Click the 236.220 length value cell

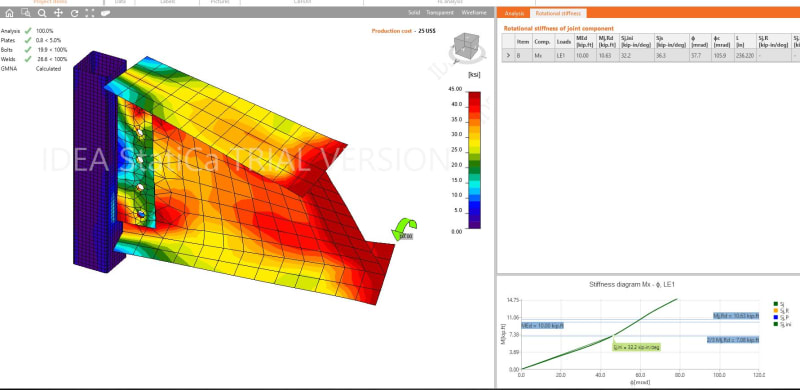pyautogui.click(x=744, y=55)
